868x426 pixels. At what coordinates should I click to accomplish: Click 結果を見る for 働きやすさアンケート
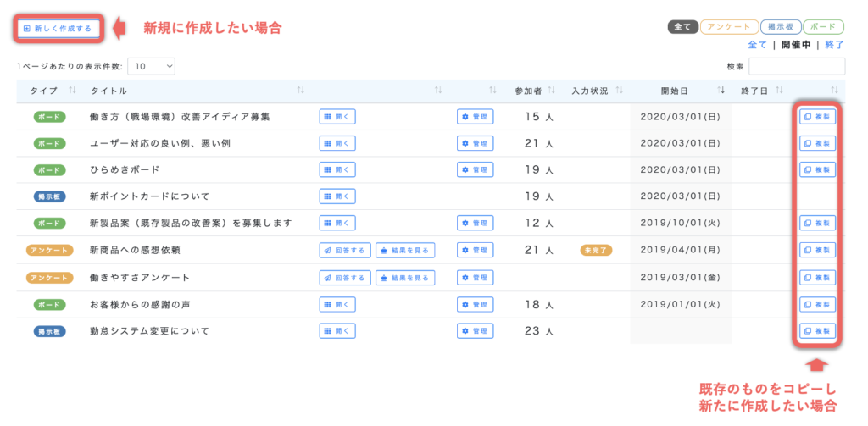(x=405, y=277)
